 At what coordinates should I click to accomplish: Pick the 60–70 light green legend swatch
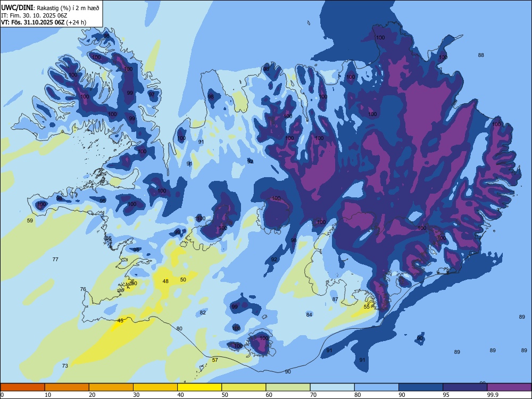click(288, 387)
